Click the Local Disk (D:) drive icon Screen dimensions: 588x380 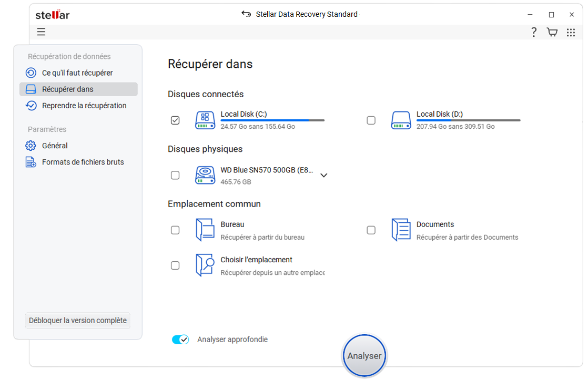point(401,120)
